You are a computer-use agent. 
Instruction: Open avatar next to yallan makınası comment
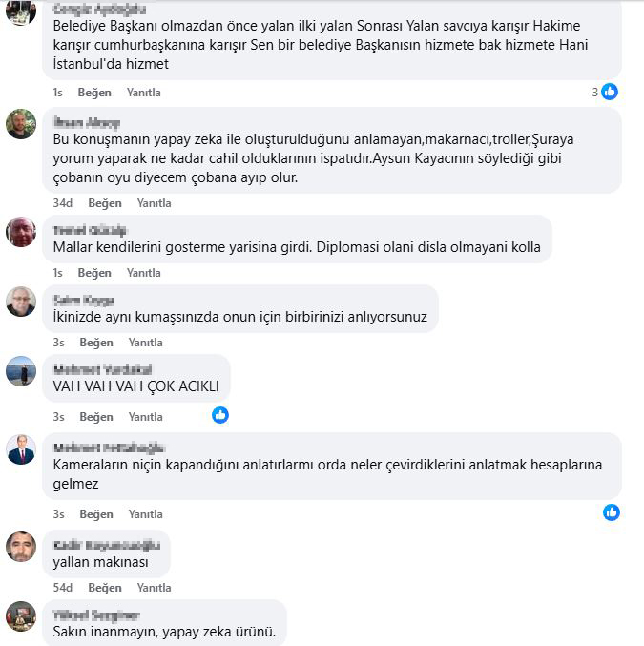click(21, 547)
